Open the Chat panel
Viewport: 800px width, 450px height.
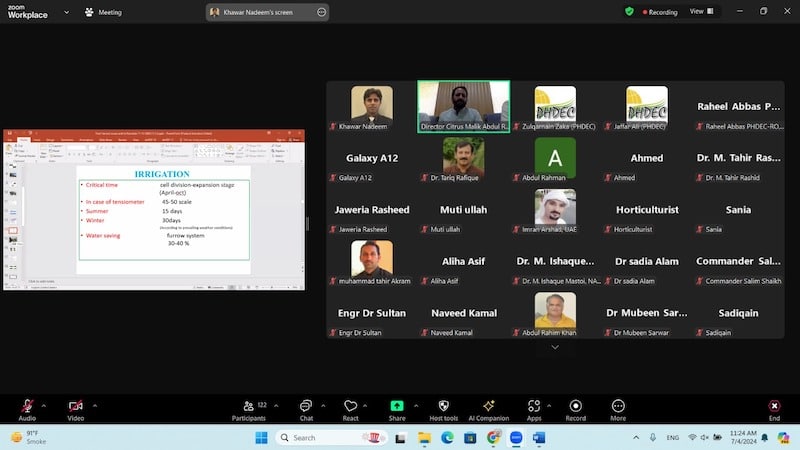pyautogui.click(x=306, y=409)
